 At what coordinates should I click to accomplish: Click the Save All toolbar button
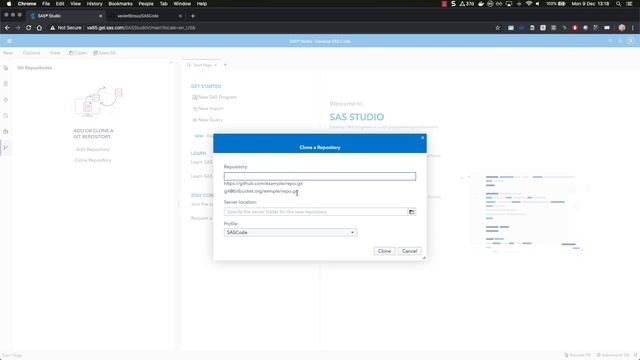tap(104, 53)
